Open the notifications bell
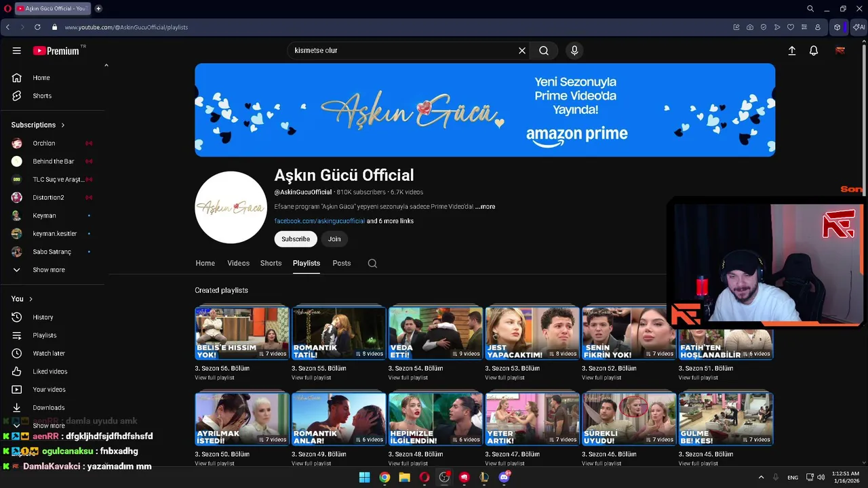Viewport: 868px width, 488px height. click(814, 51)
